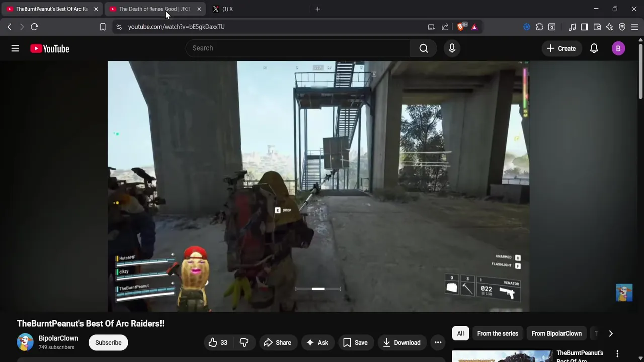Subscribe to BipolarClown
The width and height of the screenshot is (644, 362).
click(x=108, y=343)
